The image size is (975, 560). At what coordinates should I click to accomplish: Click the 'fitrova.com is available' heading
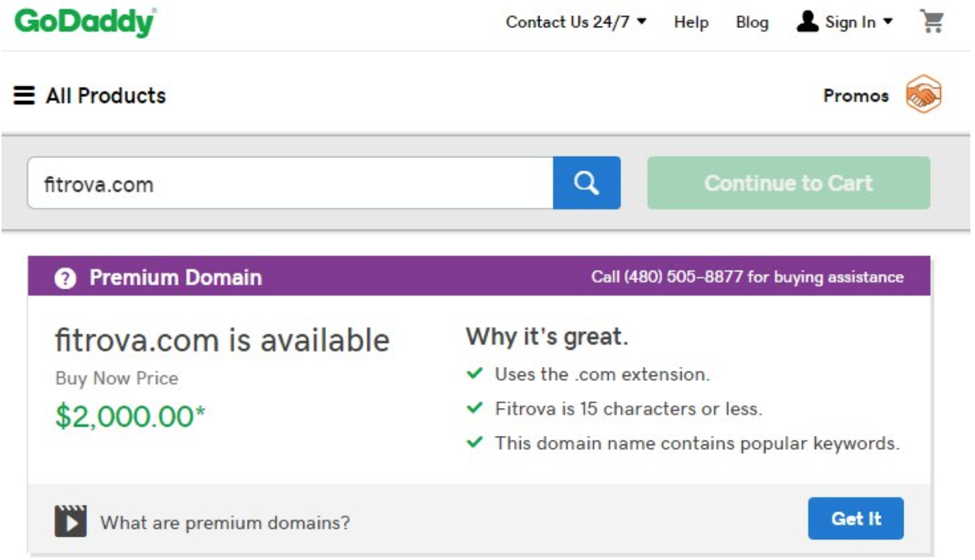pyautogui.click(x=222, y=340)
